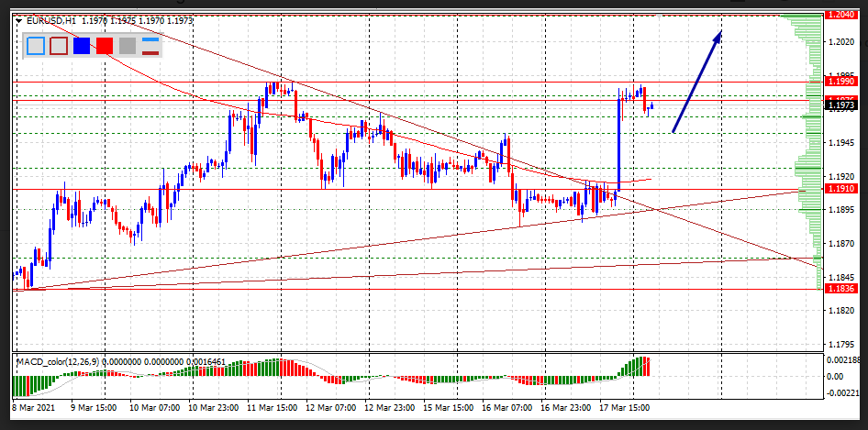Select the 1.1836 red price level label
Screen dimensions: 868x430
point(840,289)
